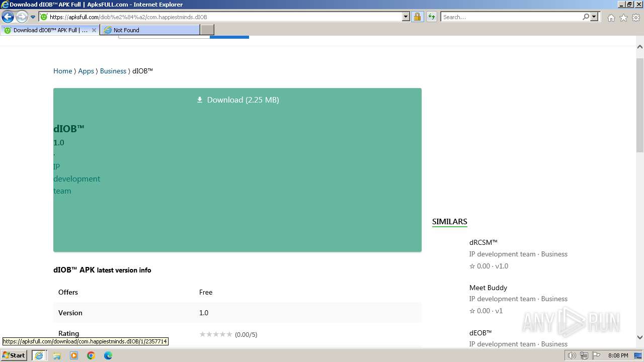Image resolution: width=644 pixels, height=362 pixels.
Task: Open the Home page icon
Action: tap(611, 18)
